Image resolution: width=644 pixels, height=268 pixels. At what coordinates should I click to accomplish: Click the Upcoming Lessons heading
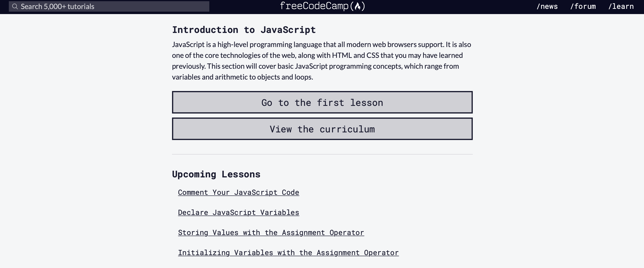(x=216, y=174)
